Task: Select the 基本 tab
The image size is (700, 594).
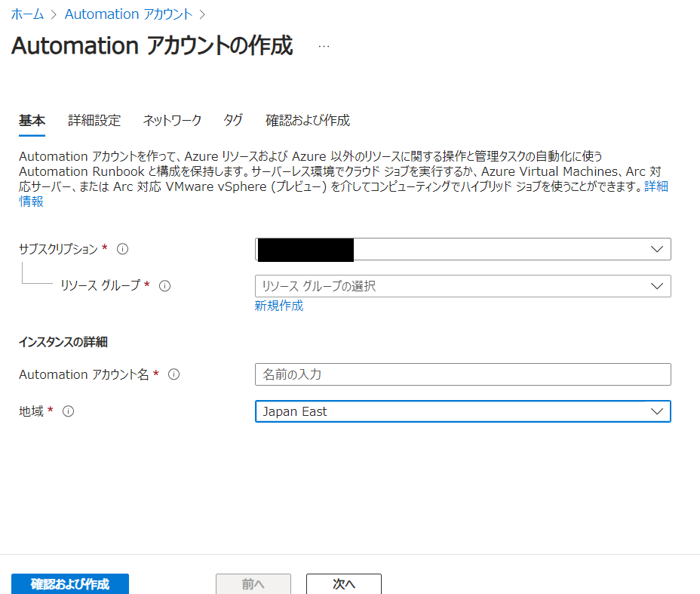Action: tap(32, 120)
